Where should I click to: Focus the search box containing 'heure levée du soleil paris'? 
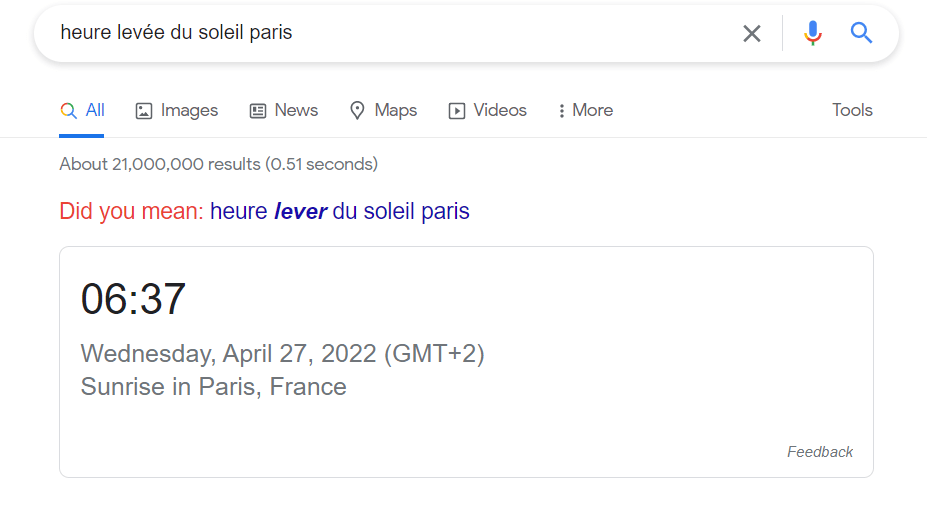[390, 33]
